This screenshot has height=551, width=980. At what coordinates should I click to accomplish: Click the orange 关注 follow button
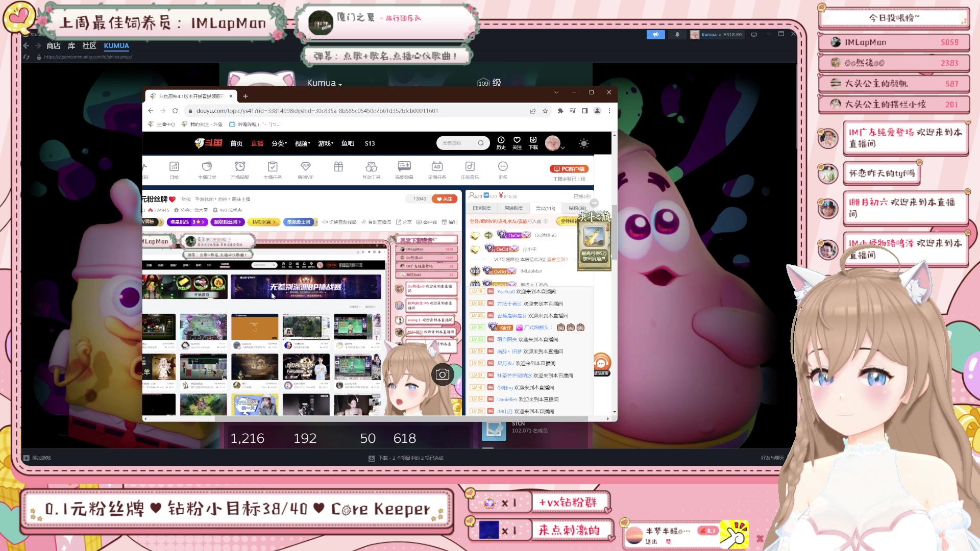[x=445, y=199]
